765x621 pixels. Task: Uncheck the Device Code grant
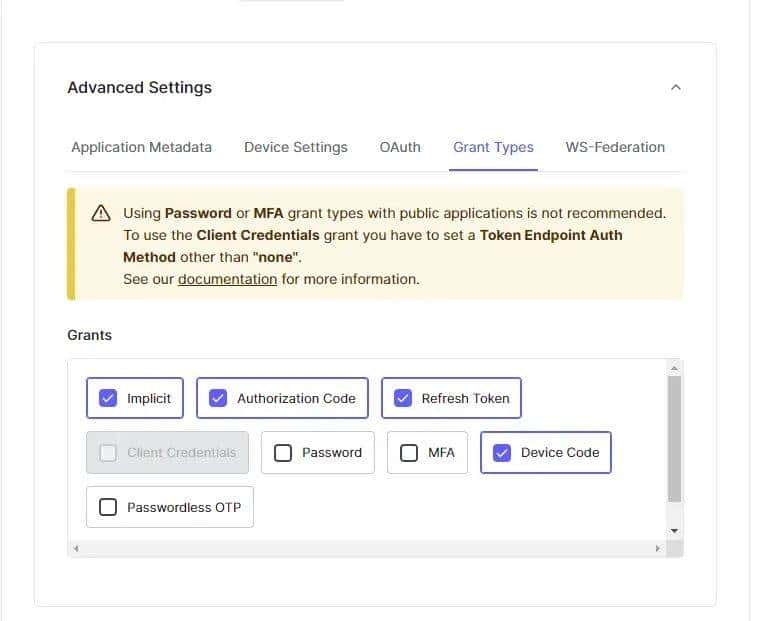point(502,453)
